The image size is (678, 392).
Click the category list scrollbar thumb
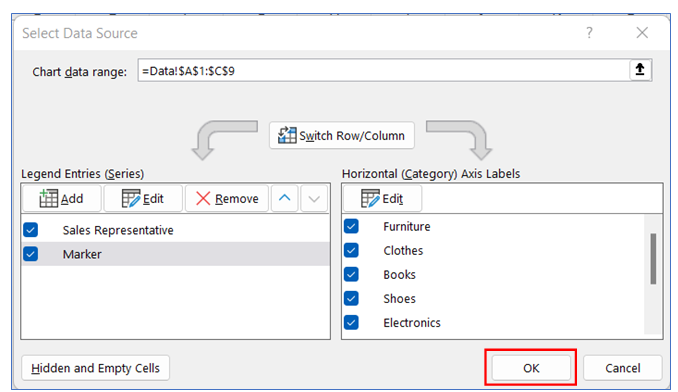point(653,259)
